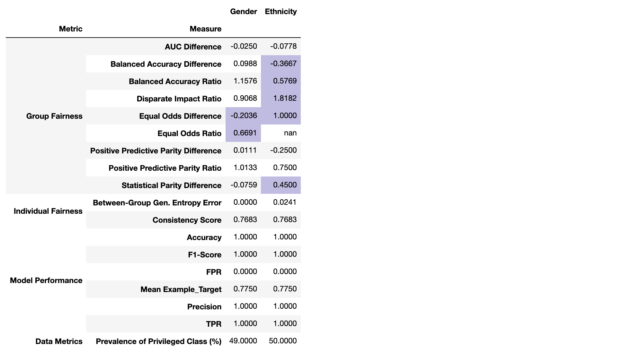Click the Statistical Parity Difference label
This screenshot has width=644, height=353.
(x=171, y=185)
